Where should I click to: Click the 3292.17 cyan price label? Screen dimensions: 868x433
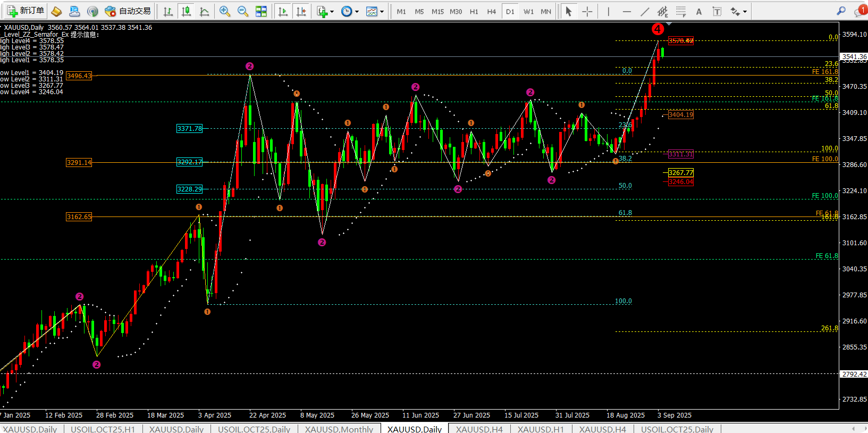189,162
